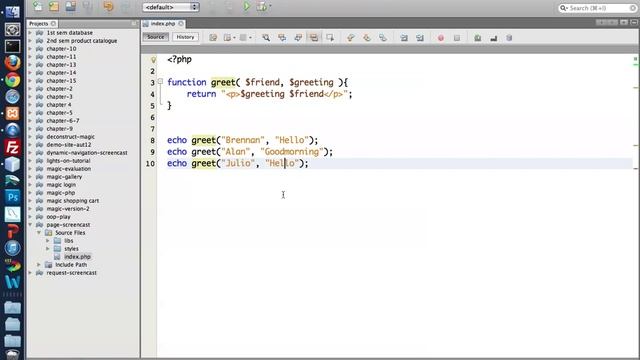The width and height of the screenshot is (640, 360).
Task: Open Firefox from the dock
Action: click(x=12, y=63)
